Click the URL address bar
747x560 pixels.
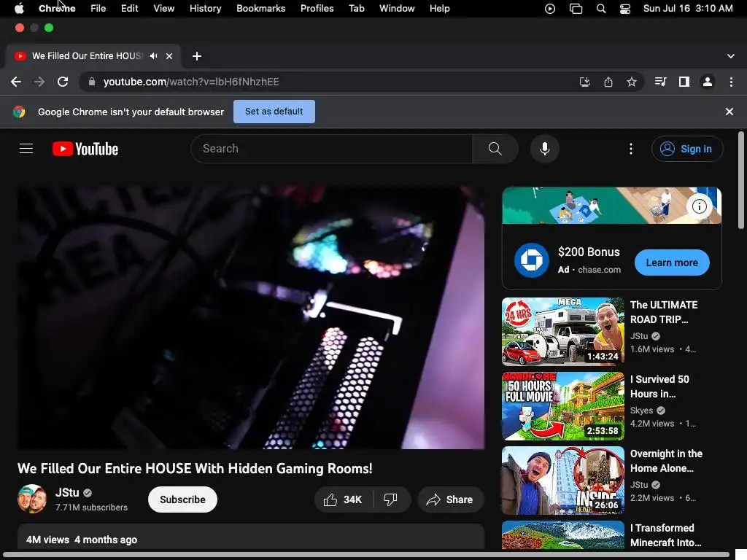(333, 82)
